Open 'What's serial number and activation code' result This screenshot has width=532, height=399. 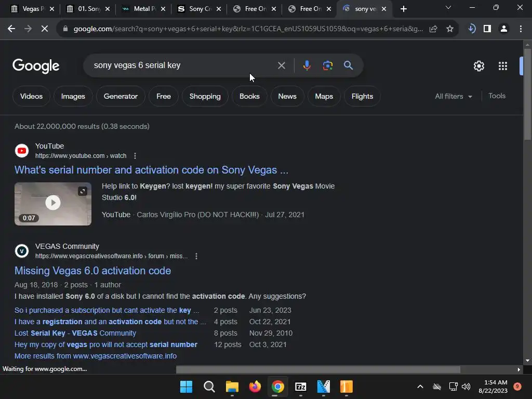[151, 170]
